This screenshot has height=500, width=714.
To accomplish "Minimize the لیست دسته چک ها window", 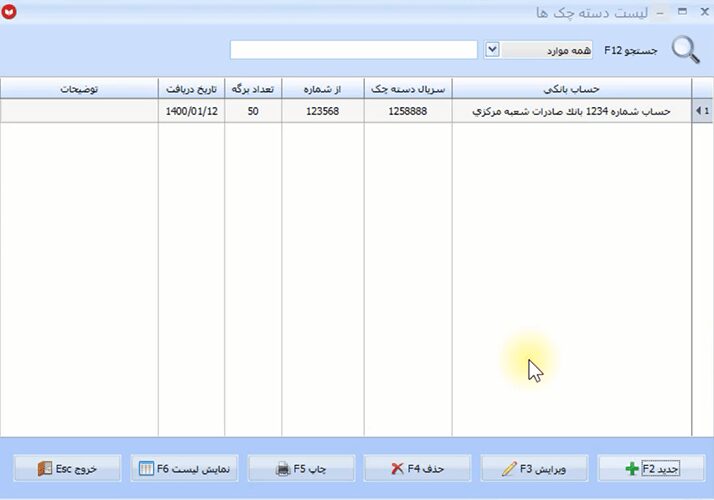I will click(x=660, y=13).
